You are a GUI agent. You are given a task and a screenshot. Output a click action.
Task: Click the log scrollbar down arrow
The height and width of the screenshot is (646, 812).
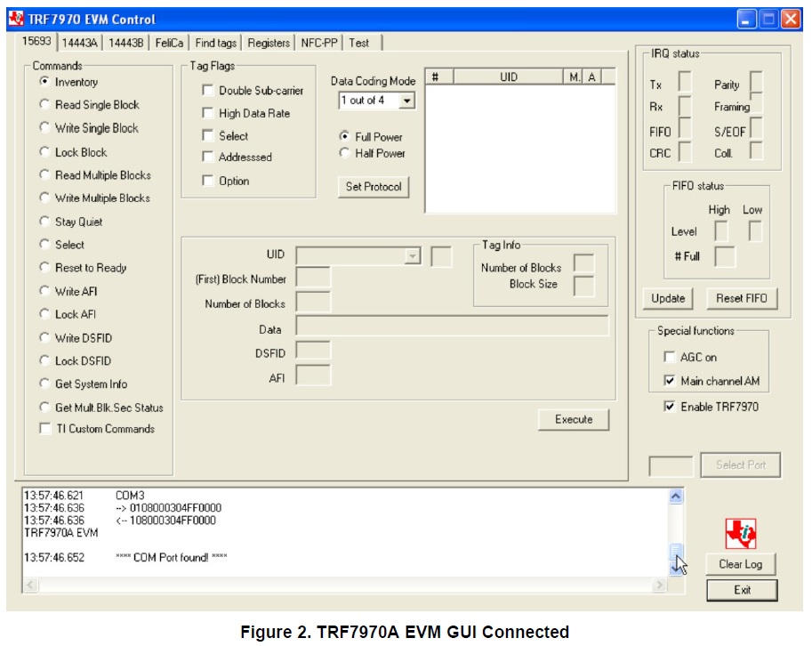[x=676, y=569]
